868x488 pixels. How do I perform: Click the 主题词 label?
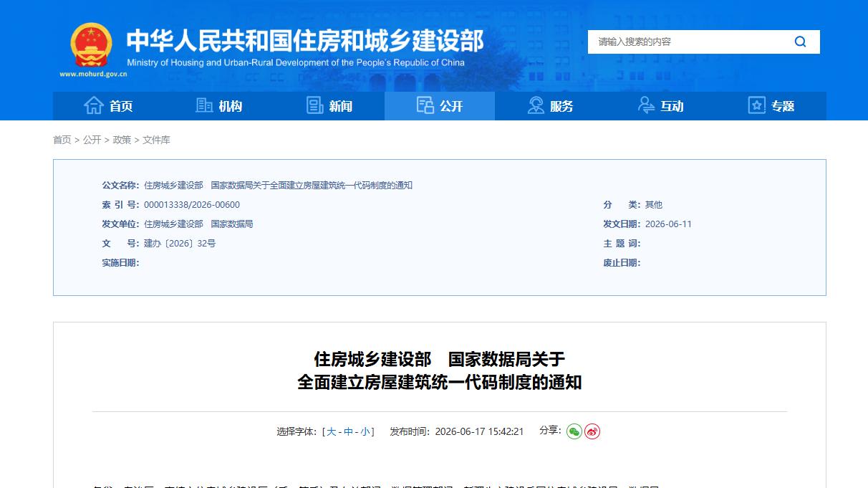[x=622, y=243]
